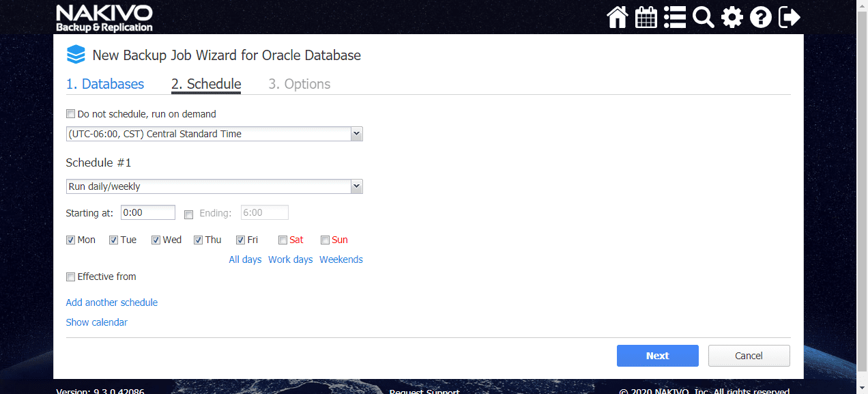Go to the '3. Options' step
868x394 pixels.
[299, 83]
